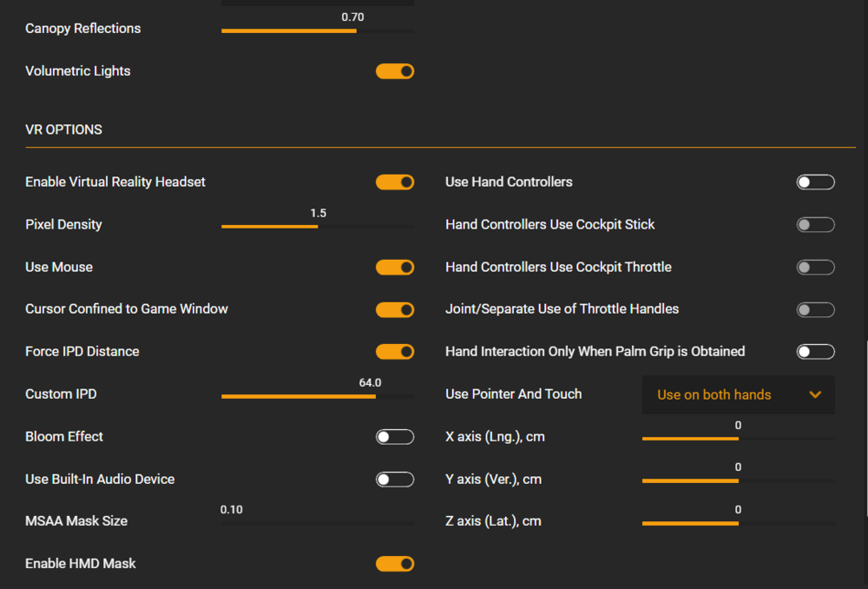Toggle Hand Controllers Use Cockpit Throttle
The image size is (868, 589).
[816, 268]
